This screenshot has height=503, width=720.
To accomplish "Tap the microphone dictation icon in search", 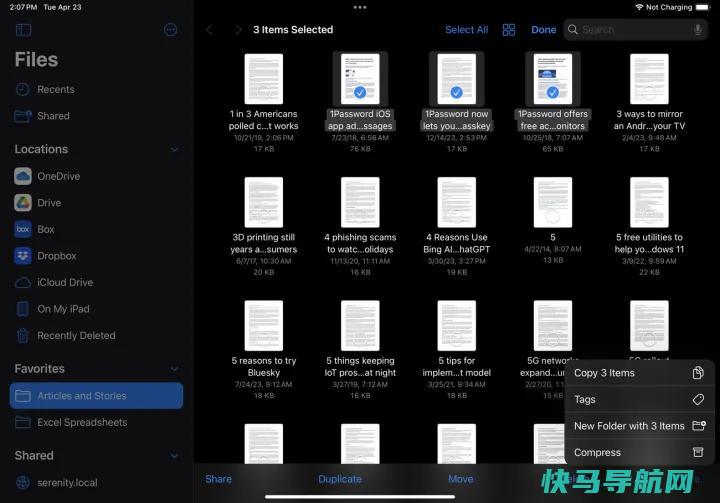I will pyautogui.click(x=698, y=30).
